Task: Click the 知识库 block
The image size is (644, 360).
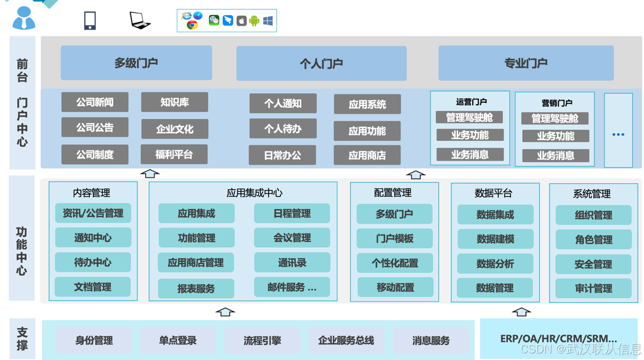Action: click(x=174, y=102)
